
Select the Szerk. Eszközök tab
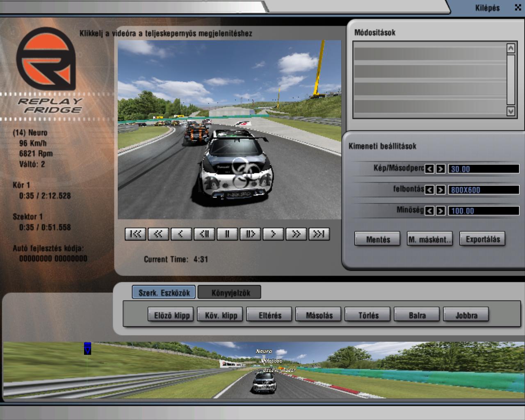point(164,292)
